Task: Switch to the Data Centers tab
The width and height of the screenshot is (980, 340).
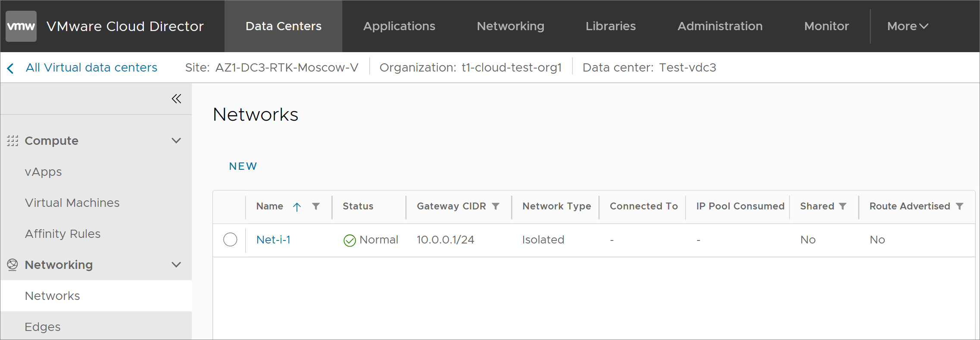Action: click(x=284, y=26)
